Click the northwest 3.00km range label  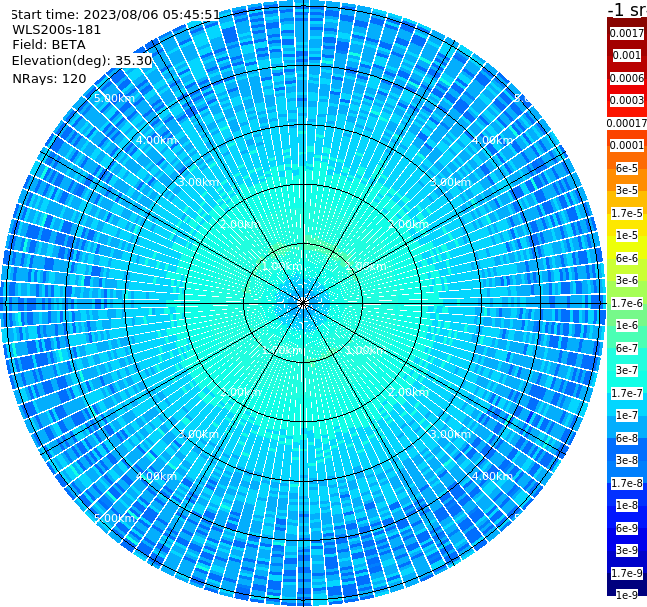point(198,182)
